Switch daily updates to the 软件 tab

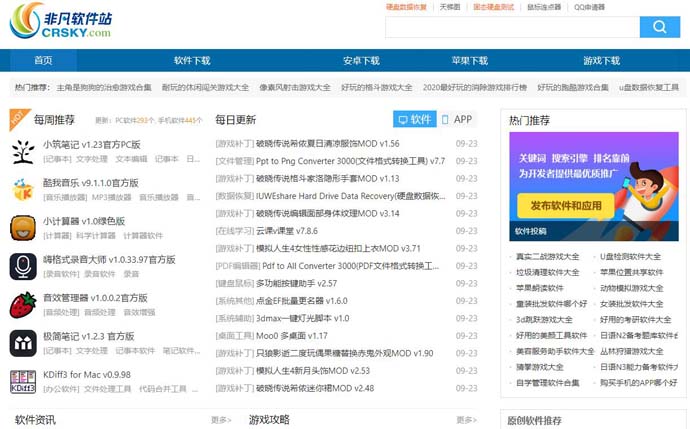415,119
